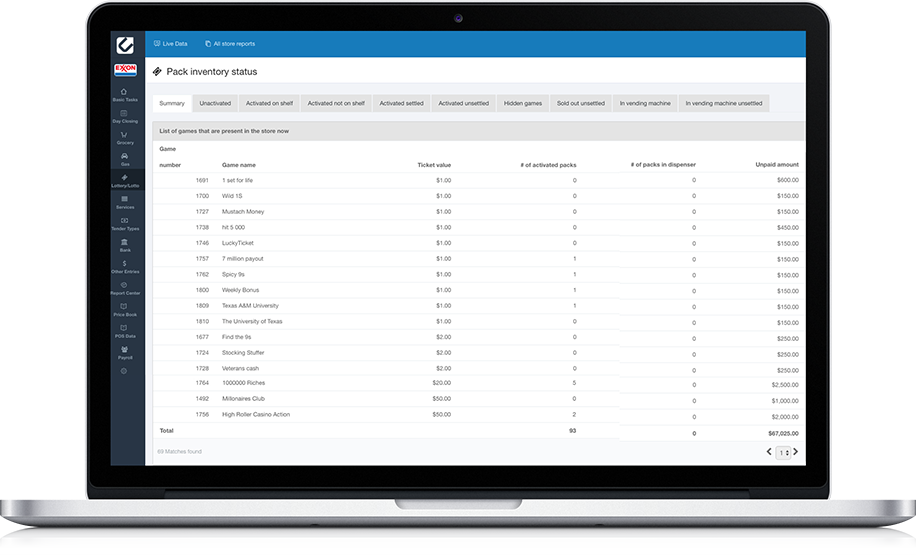Open the Report Center

125,288
